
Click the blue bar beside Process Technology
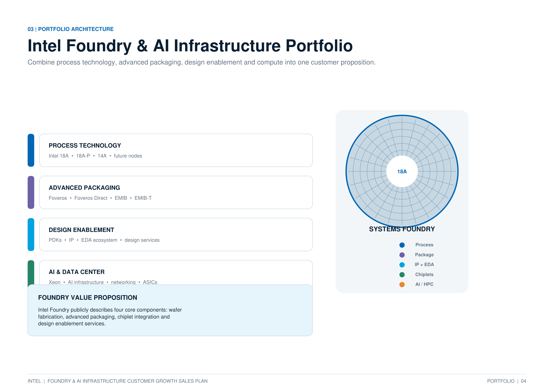[x=31, y=150]
